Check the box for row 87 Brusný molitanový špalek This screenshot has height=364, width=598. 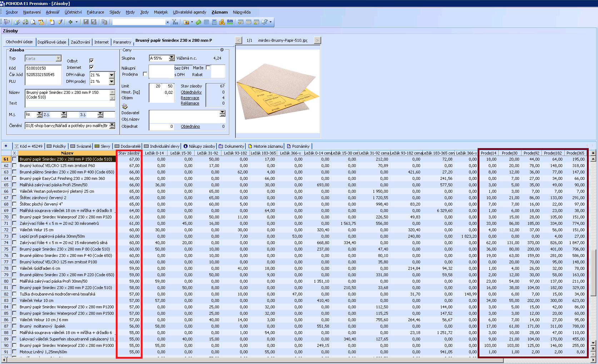14,326
